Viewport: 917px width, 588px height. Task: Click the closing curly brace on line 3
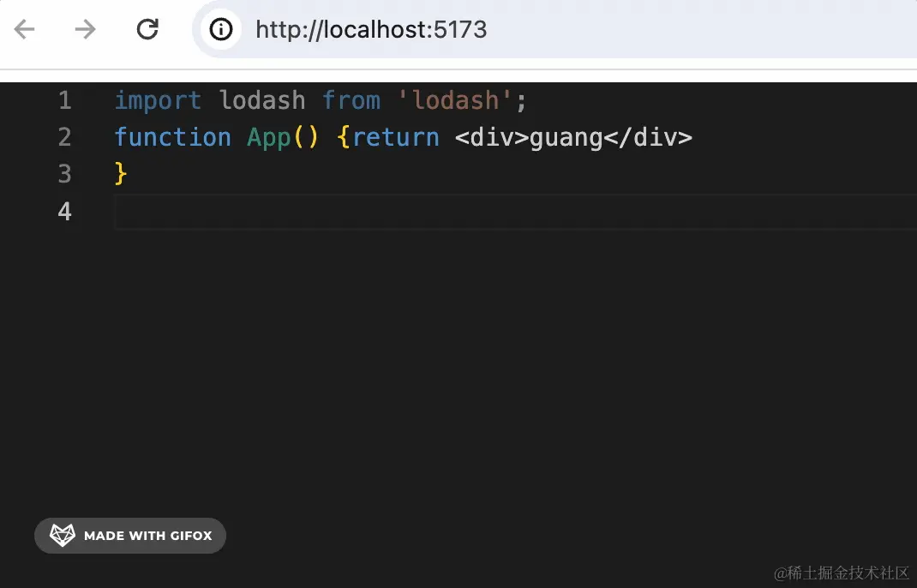[121, 174]
